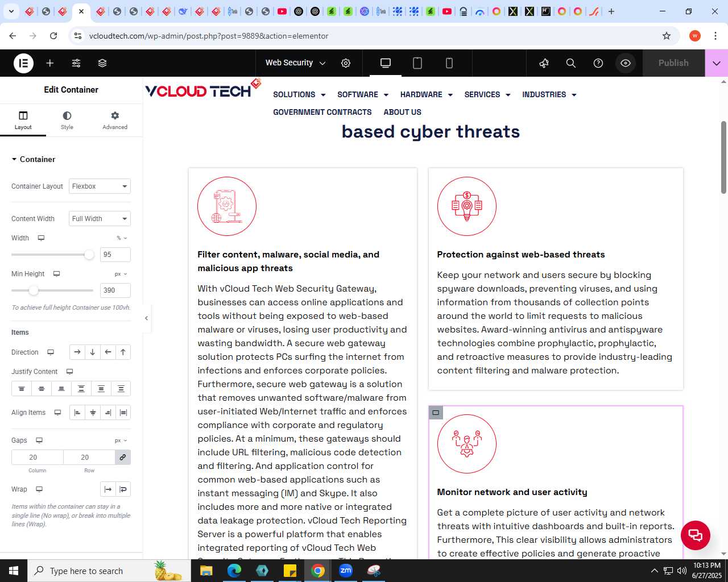Image resolution: width=728 pixels, height=582 pixels.
Task: Switch to mobile device view
Action: pyautogui.click(x=449, y=63)
